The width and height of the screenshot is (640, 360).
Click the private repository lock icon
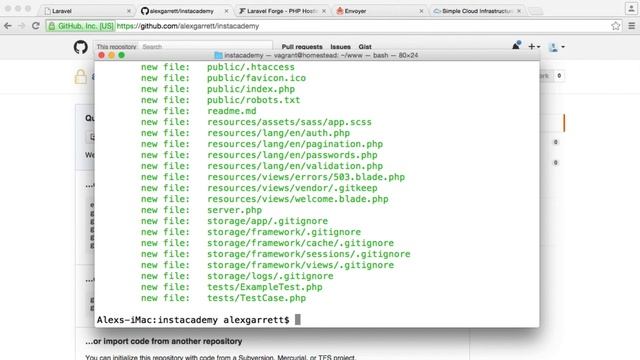click(81, 76)
